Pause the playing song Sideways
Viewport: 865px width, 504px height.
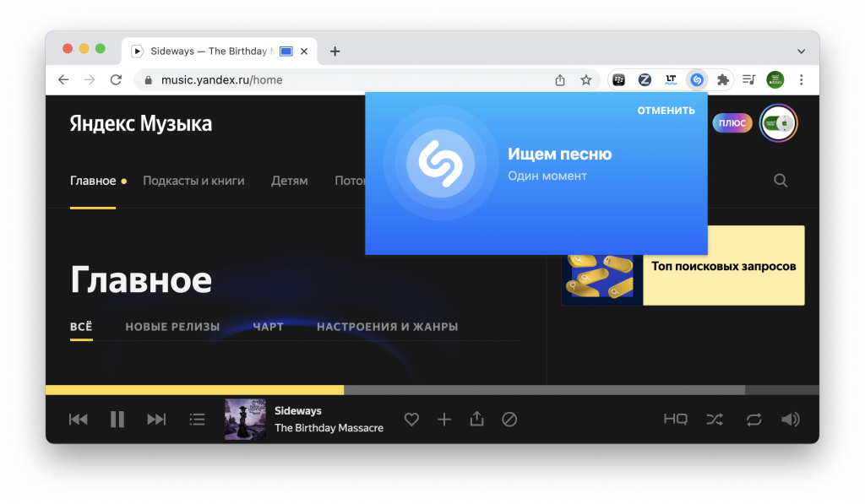point(117,420)
